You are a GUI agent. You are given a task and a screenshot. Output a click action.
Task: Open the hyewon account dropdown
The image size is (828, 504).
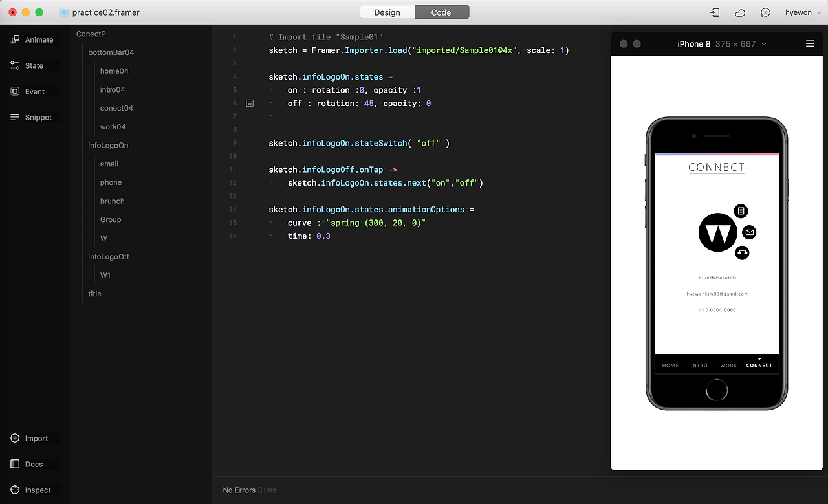802,12
